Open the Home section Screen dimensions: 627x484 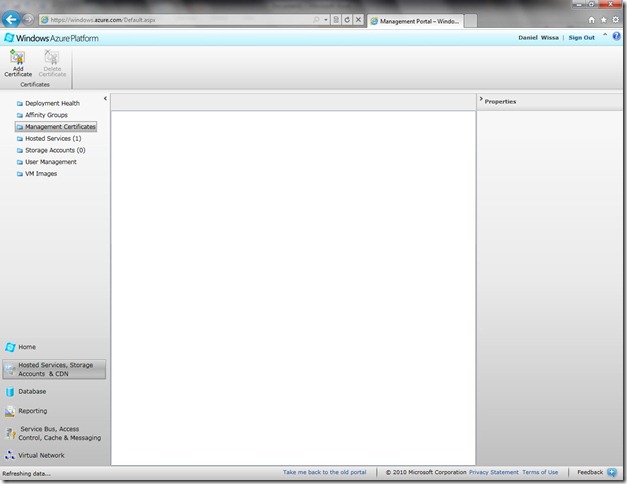point(27,347)
